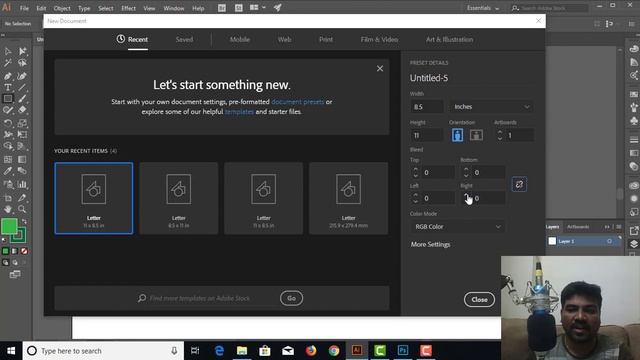Screen dimensions: 640x360
Task: Select the Magic Wand tool
Action: (8, 63)
